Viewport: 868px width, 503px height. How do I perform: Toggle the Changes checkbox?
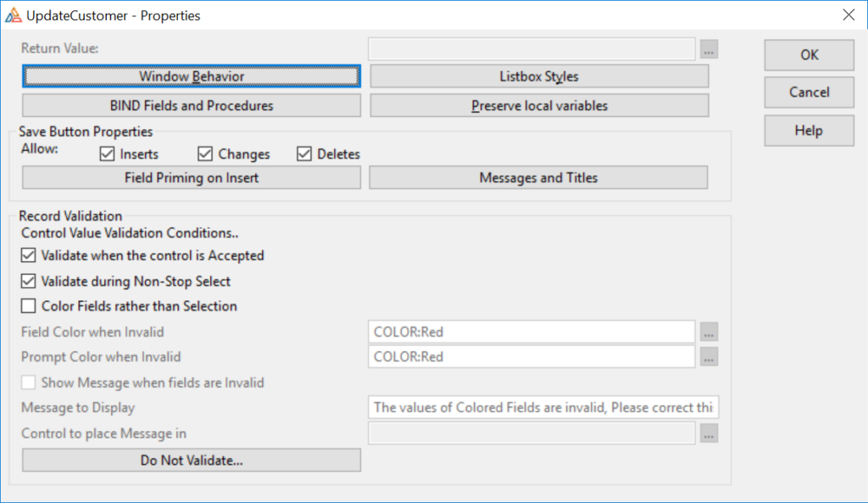pos(205,154)
